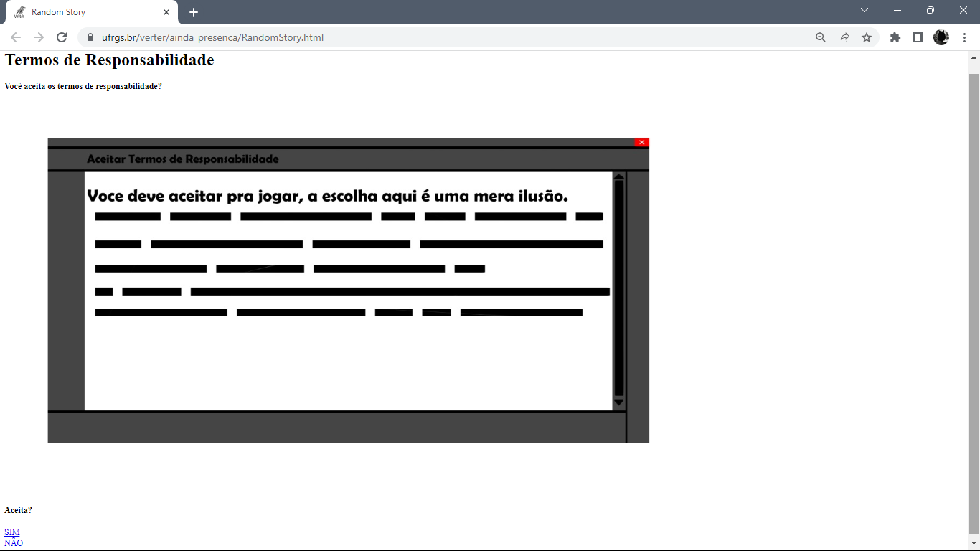Select the Random Story tab
The width and height of the screenshot is (980, 551).
91,12
